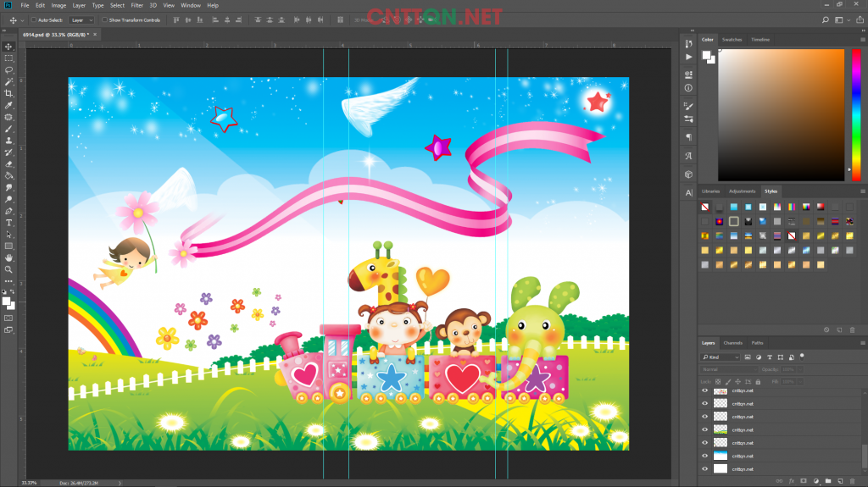
Task: Switch to the Adjustments tab
Action: click(x=742, y=191)
